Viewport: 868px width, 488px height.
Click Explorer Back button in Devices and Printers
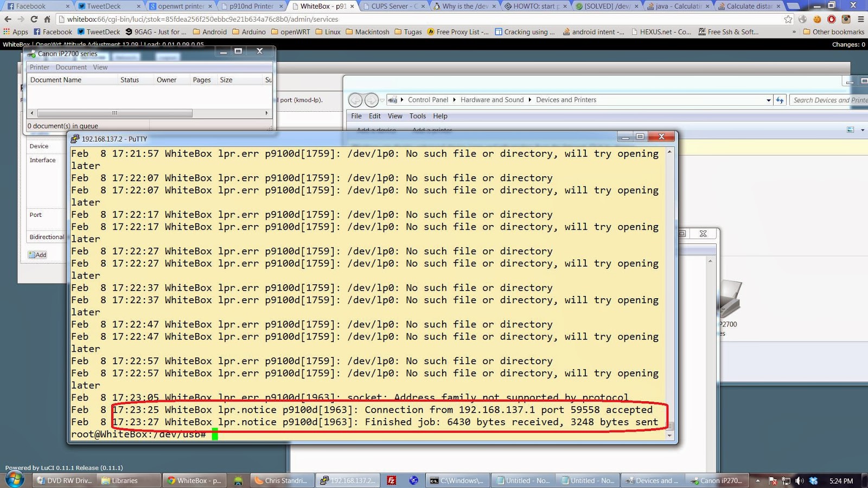pos(355,100)
